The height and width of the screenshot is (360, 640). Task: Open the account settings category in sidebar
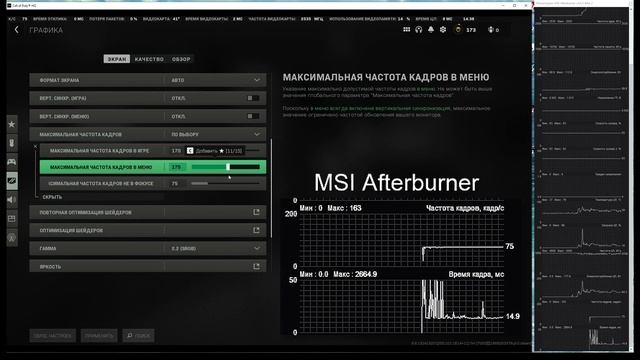pos(12,238)
